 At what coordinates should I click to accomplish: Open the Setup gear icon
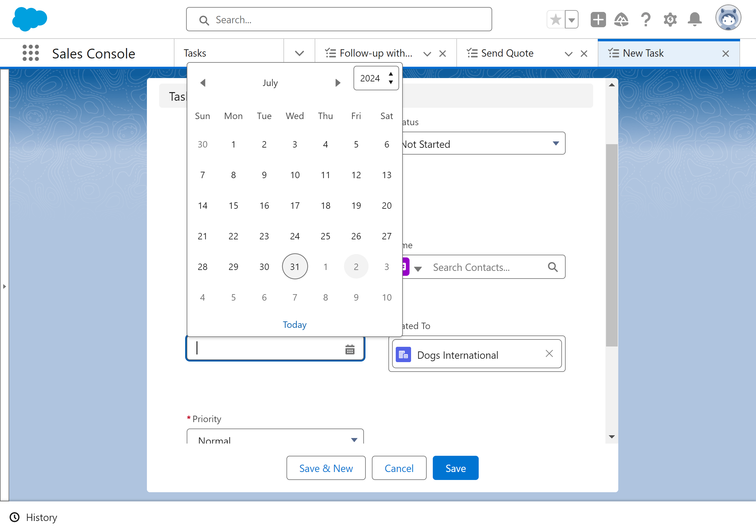(670, 19)
